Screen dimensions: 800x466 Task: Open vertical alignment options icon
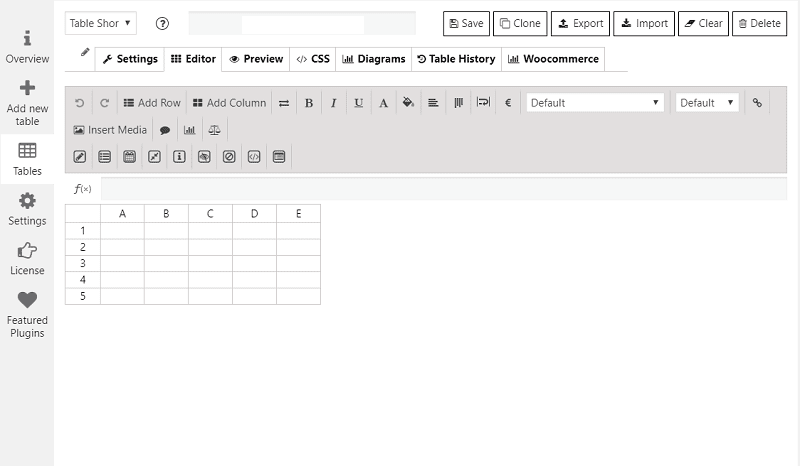click(x=458, y=103)
